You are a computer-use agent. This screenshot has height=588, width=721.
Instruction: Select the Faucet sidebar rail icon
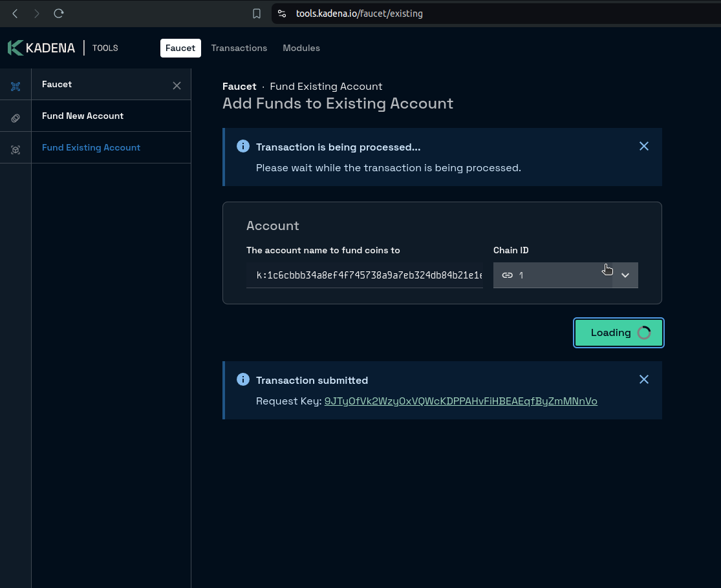click(x=16, y=87)
